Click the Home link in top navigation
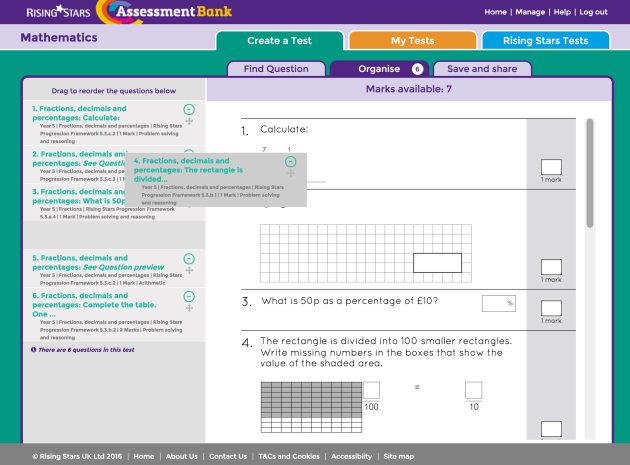Screen dimensions: 630x465 click(x=495, y=12)
